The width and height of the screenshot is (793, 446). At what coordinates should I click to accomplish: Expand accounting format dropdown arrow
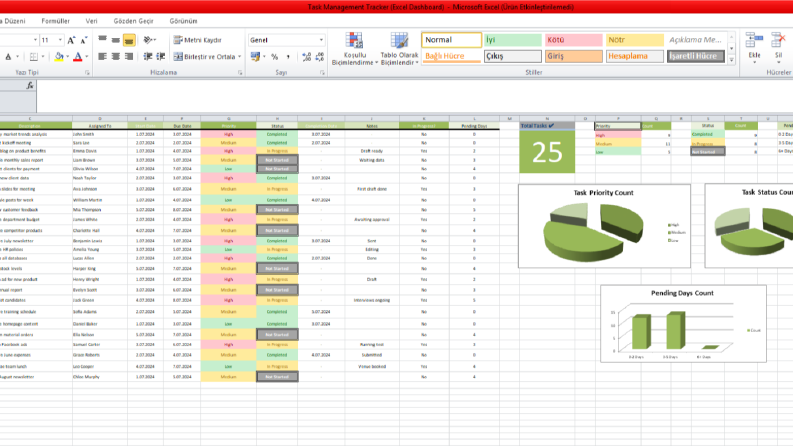[265, 56]
